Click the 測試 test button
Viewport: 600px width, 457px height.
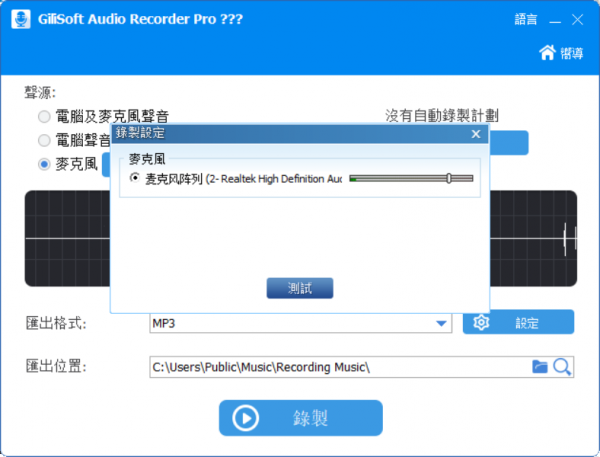pos(300,288)
